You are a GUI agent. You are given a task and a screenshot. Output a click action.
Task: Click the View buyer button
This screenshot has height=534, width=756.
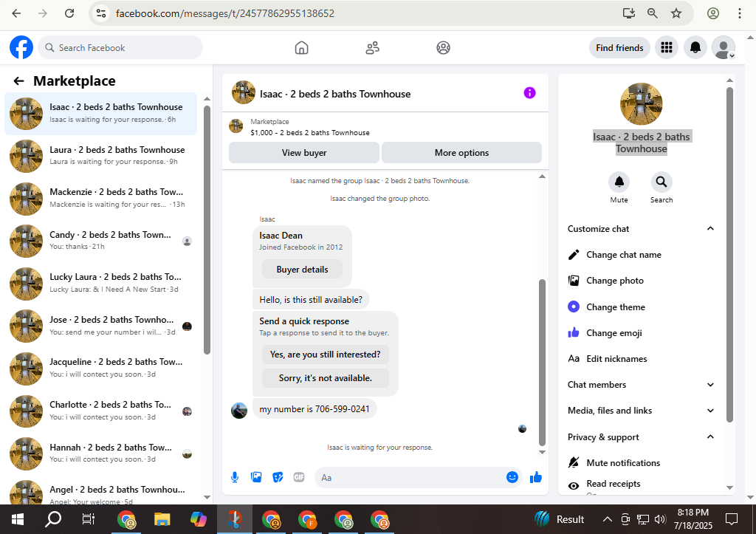click(x=303, y=152)
